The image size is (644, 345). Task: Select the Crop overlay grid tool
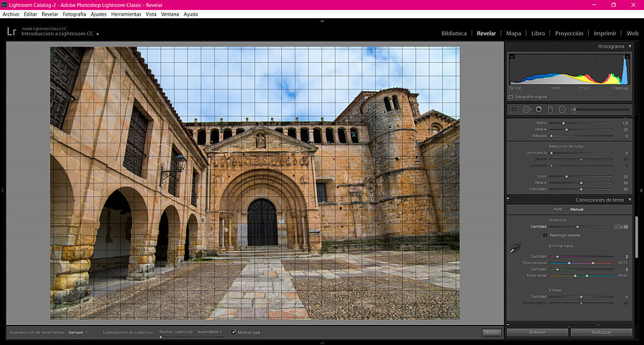tap(514, 109)
